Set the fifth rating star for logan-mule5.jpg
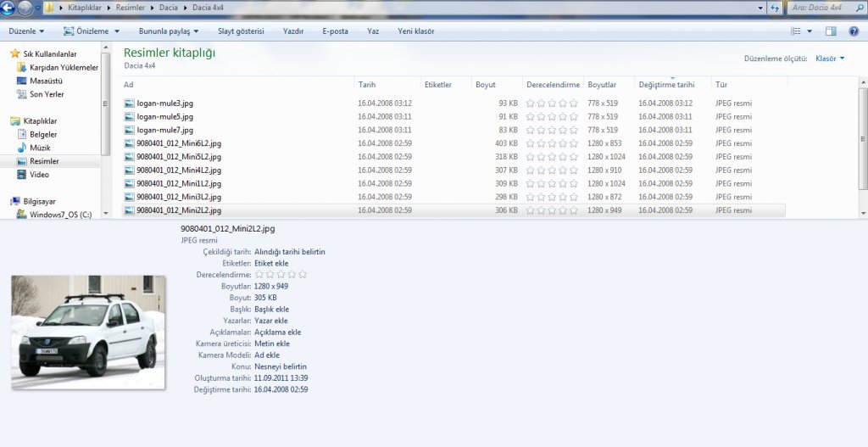 [x=573, y=116]
